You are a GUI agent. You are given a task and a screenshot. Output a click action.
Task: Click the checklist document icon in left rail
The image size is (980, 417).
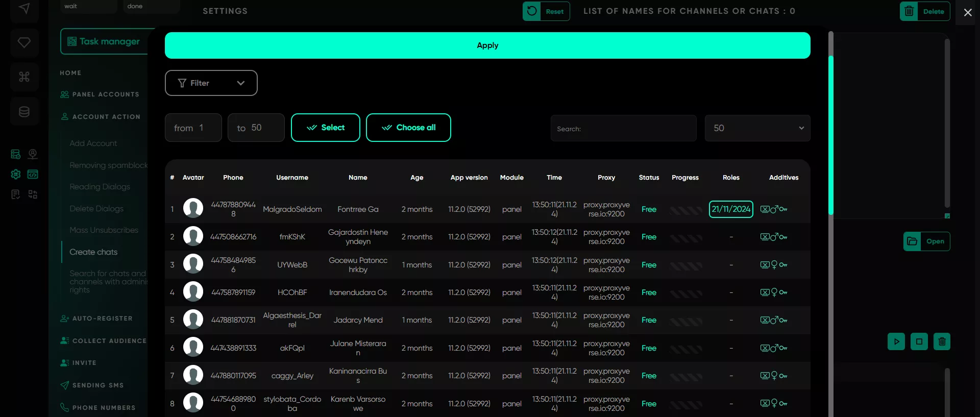coord(16,194)
